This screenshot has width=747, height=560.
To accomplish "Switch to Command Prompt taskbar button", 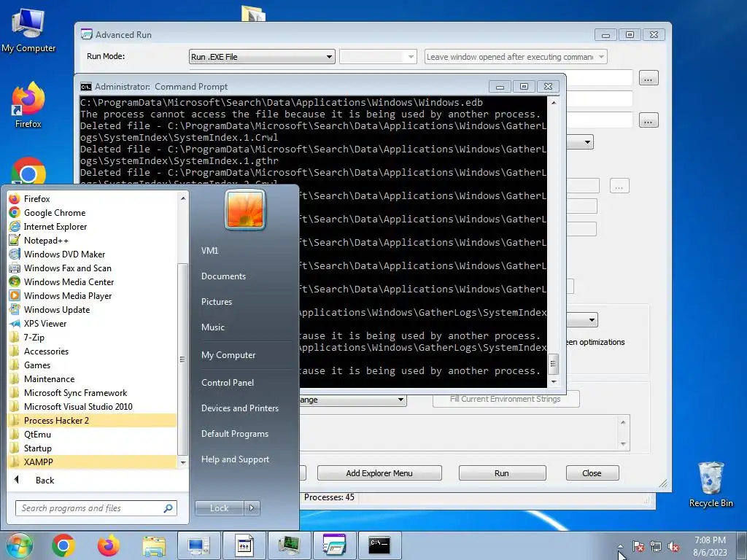I will point(379,545).
